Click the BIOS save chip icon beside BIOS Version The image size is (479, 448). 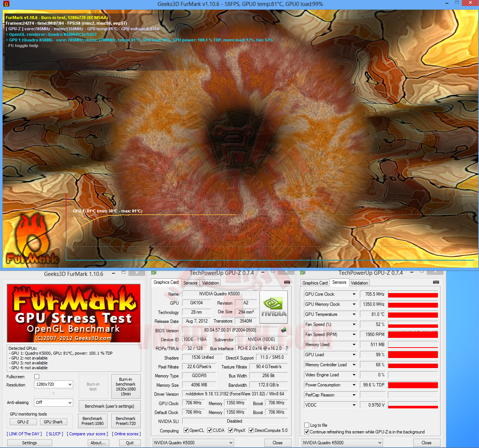click(x=284, y=330)
